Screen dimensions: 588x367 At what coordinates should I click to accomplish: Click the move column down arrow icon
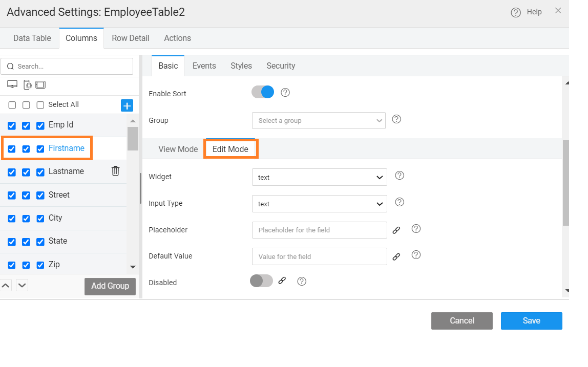click(22, 285)
